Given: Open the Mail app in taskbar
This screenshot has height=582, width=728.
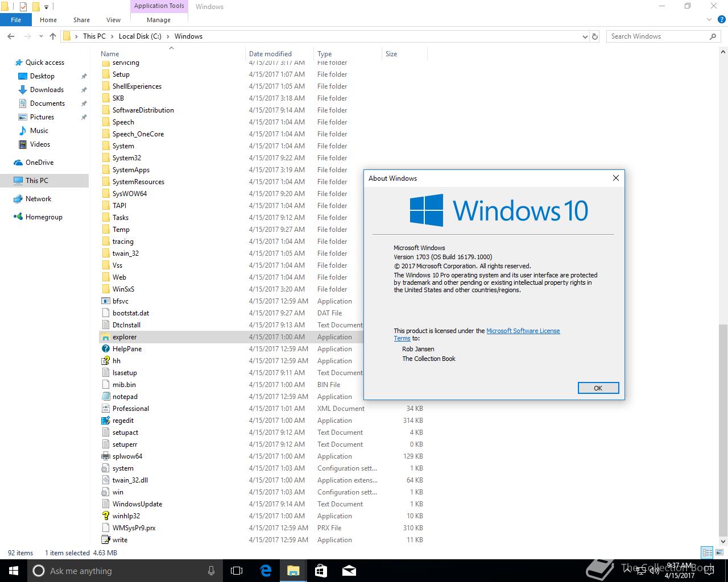Looking at the screenshot, I should pyautogui.click(x=349, y=571).
